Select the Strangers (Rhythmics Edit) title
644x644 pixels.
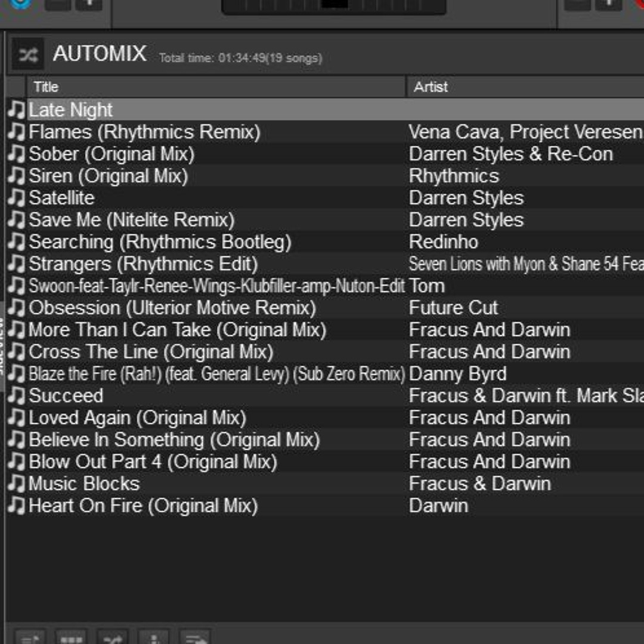pyautogui.click(x=143, y=264)
